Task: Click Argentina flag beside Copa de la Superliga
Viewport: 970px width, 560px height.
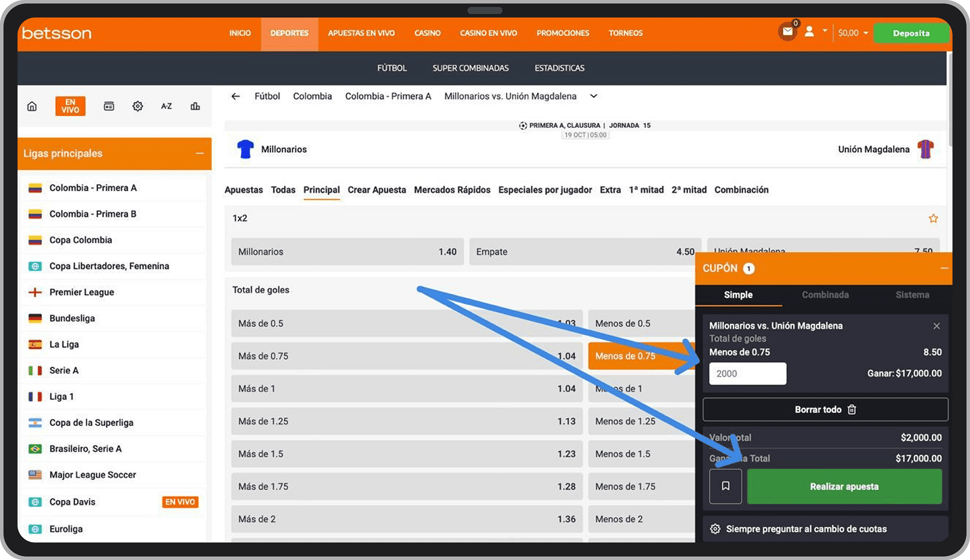Action: point(35,423)
